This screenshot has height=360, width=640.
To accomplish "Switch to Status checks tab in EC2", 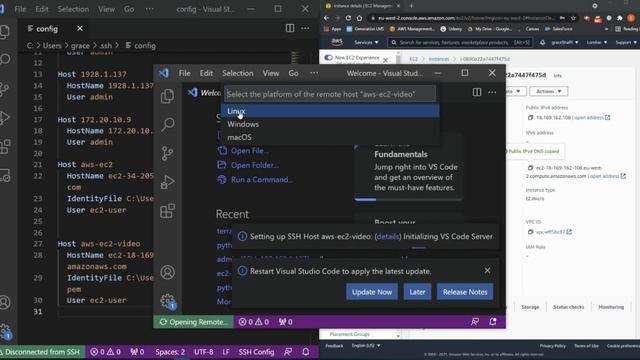I will coord(569,307).
